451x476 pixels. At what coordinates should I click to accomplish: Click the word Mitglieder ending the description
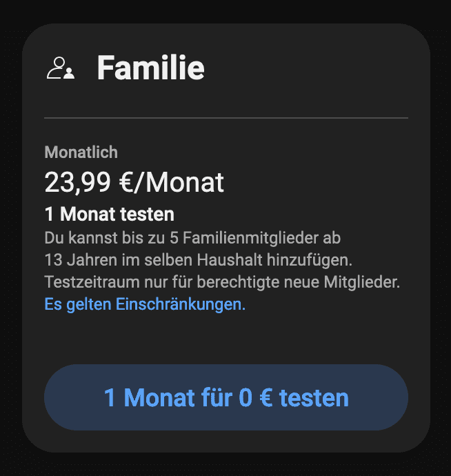pyautogui.click(x=362, y=282)
